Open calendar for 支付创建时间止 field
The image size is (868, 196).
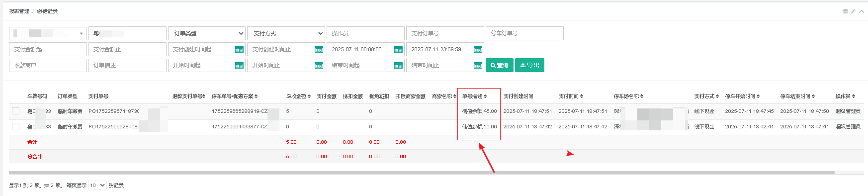point(319,49)
